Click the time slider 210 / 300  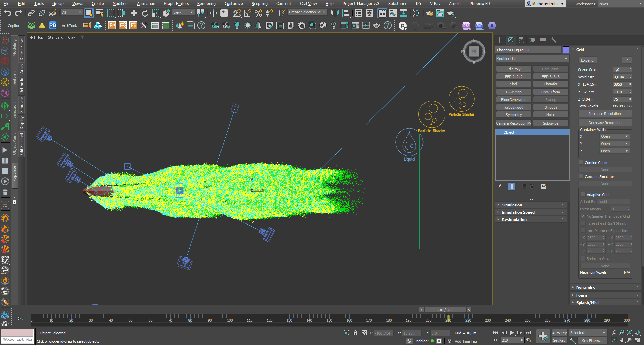click(x=445, y=310)
